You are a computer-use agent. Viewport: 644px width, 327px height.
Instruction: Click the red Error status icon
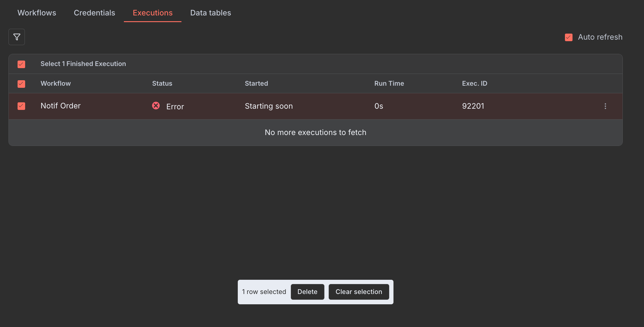click(x=156, y=106)
